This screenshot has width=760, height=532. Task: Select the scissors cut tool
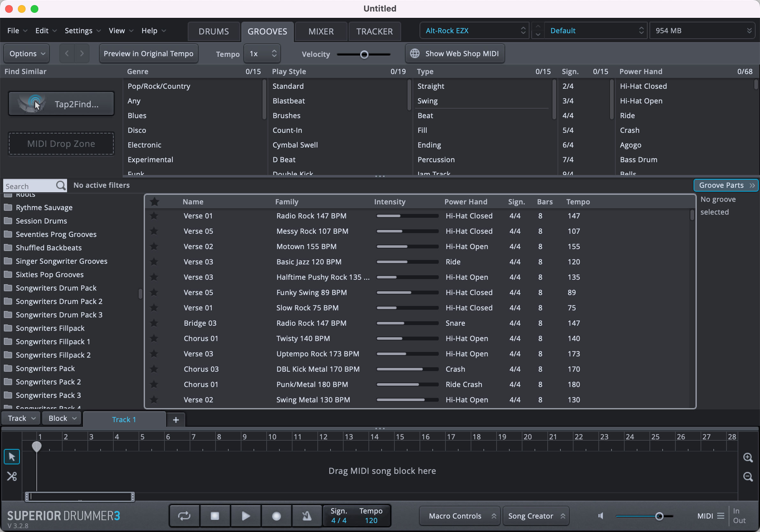tap(12, 476)
